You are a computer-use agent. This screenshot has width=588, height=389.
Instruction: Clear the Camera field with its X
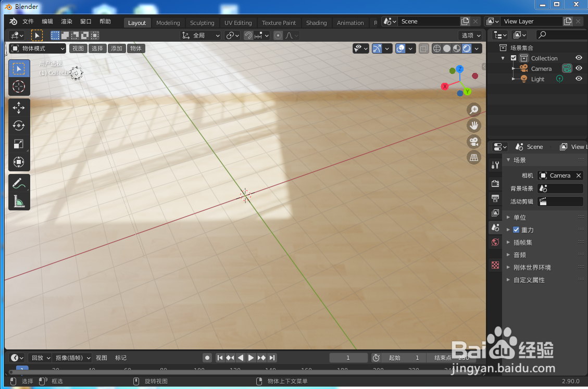pos(579,175)
